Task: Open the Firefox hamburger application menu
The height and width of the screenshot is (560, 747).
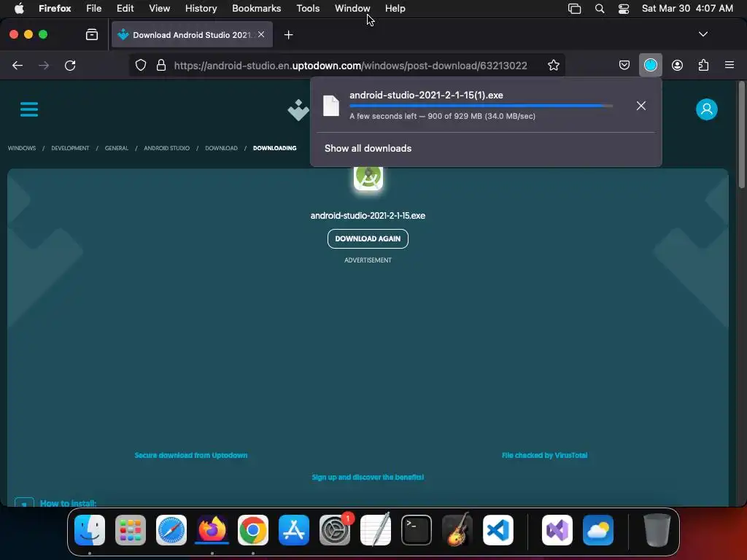Action: tap(729, 65)
